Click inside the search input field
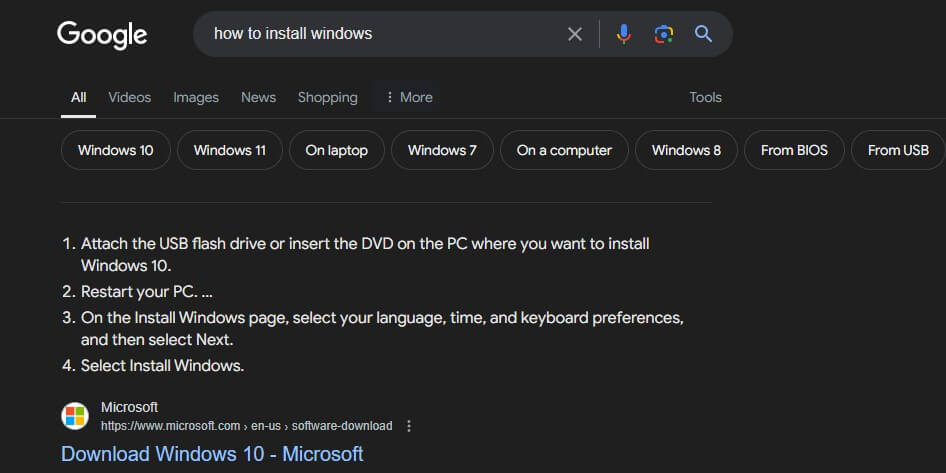Viewport: 946px width, 473px height. 380,34
